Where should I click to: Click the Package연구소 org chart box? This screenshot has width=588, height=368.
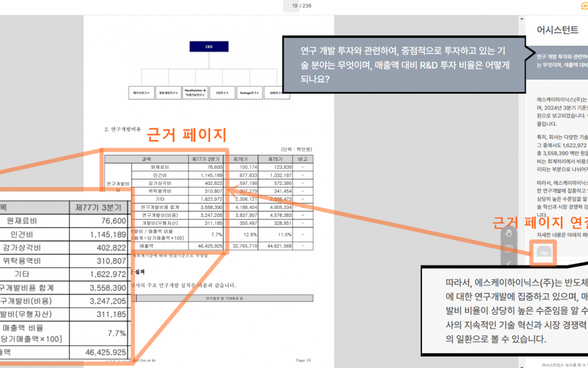point(249,93)
